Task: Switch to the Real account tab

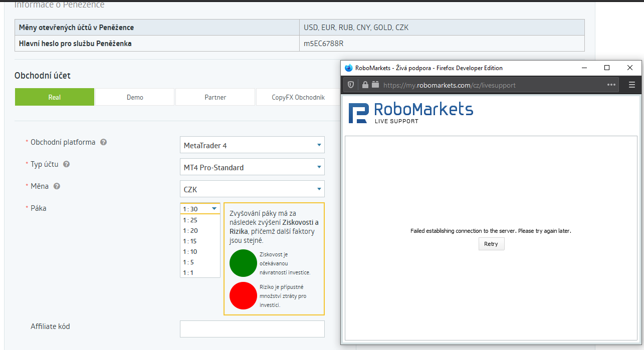Action: tap(55, 97)
